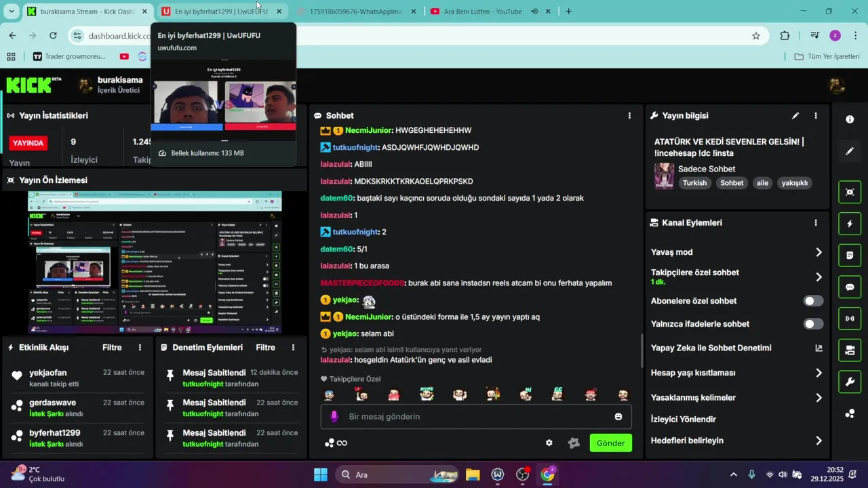868x488 pixels.
Task: Toggle the broadcast signal icon in sidebar
Action: coord(850,319)
